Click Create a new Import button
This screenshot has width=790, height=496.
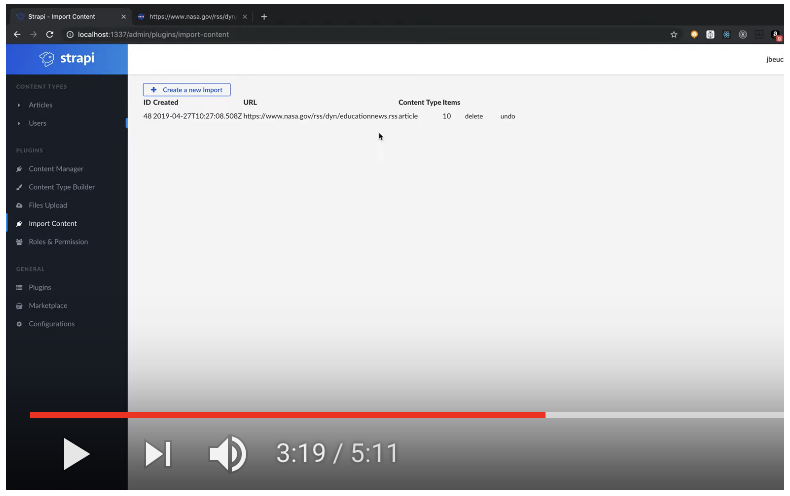click(x=187, y=90)
